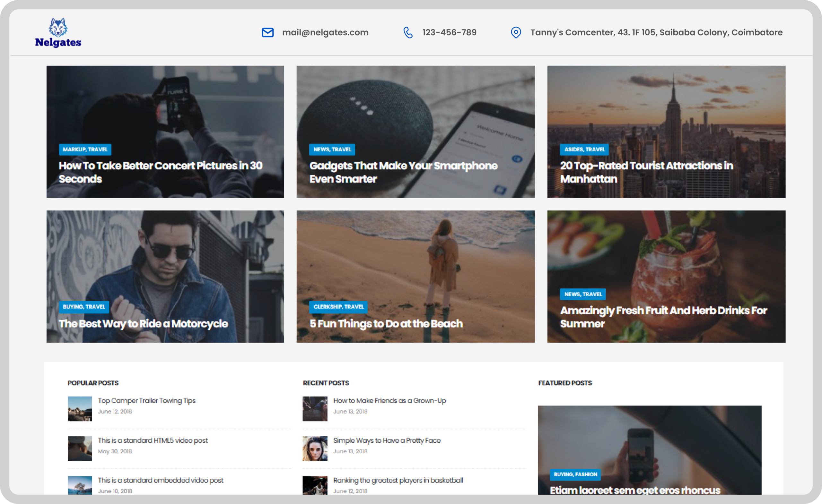
Task: Click the location pin icon
Action: tap(516, 32)
